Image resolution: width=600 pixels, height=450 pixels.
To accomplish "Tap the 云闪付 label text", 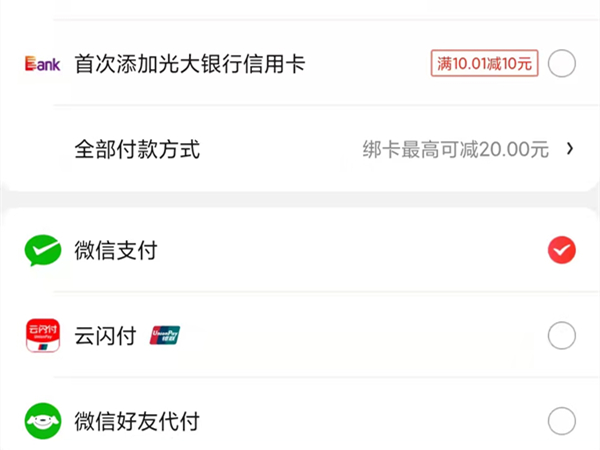I will click(105, 336).
